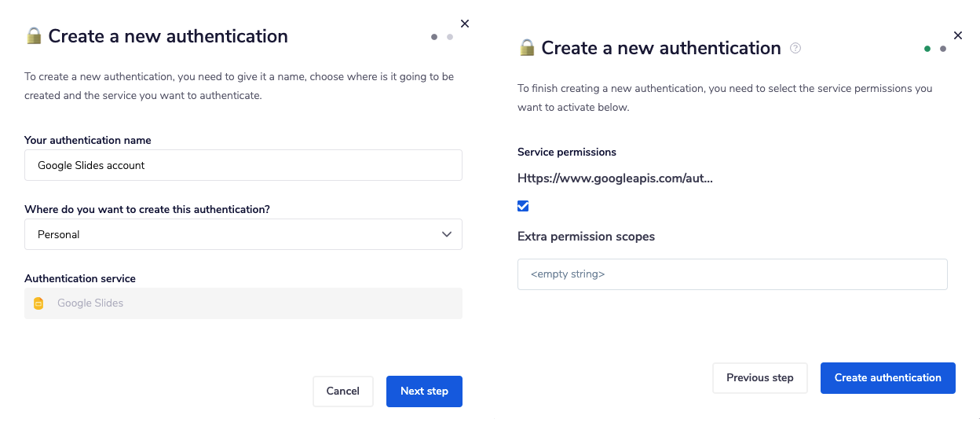Click the Cancel button
This screenshot has height=430, width=980.
343,391
